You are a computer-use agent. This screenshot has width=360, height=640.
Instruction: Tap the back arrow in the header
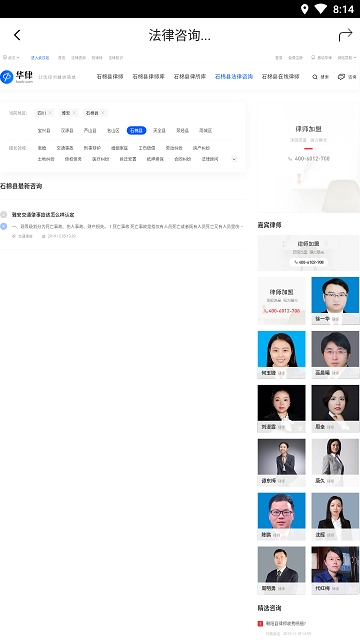[x=17, y=35]
